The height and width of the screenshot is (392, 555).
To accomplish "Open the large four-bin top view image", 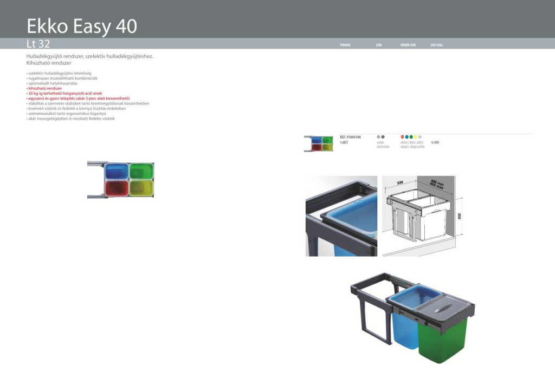I will (x=121, y=180).
